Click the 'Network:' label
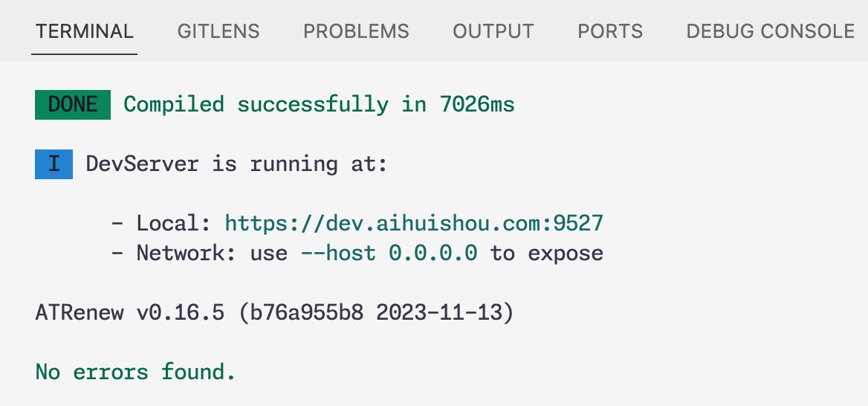 point(187,254)
